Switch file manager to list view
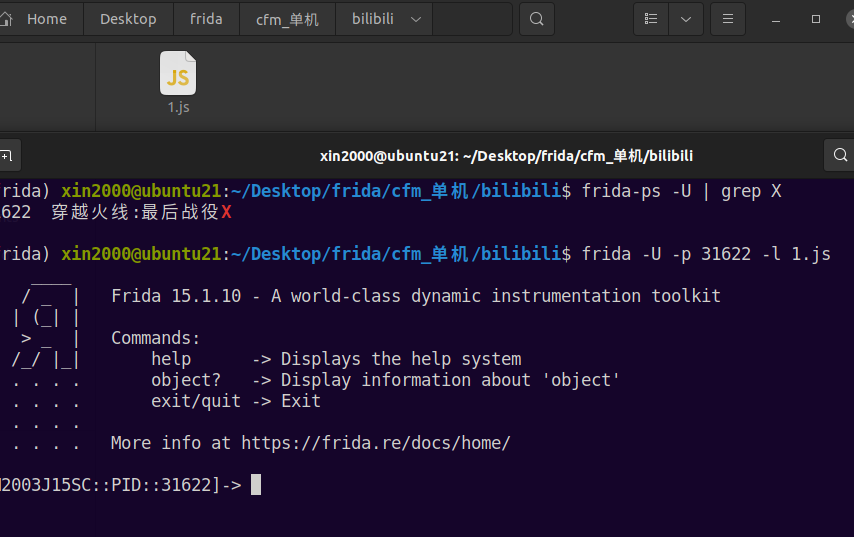 pyautogui.click(x=651, y=19)
